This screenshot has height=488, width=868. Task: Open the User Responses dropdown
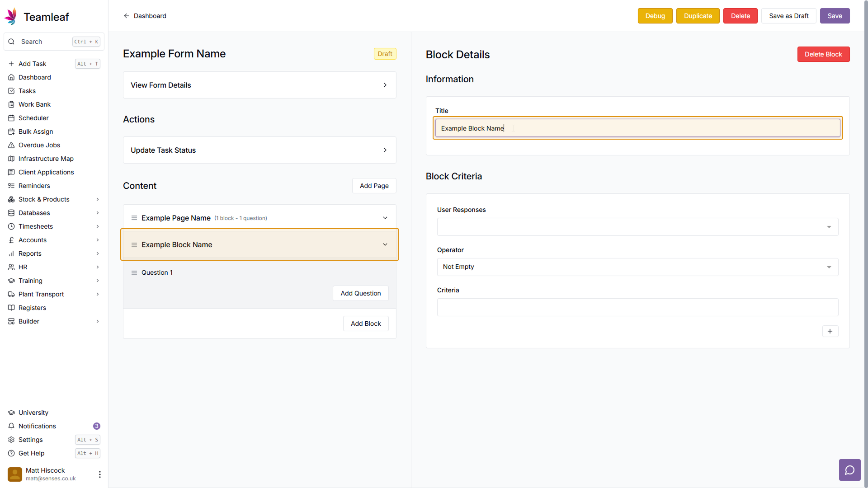(x=637, y=227)
